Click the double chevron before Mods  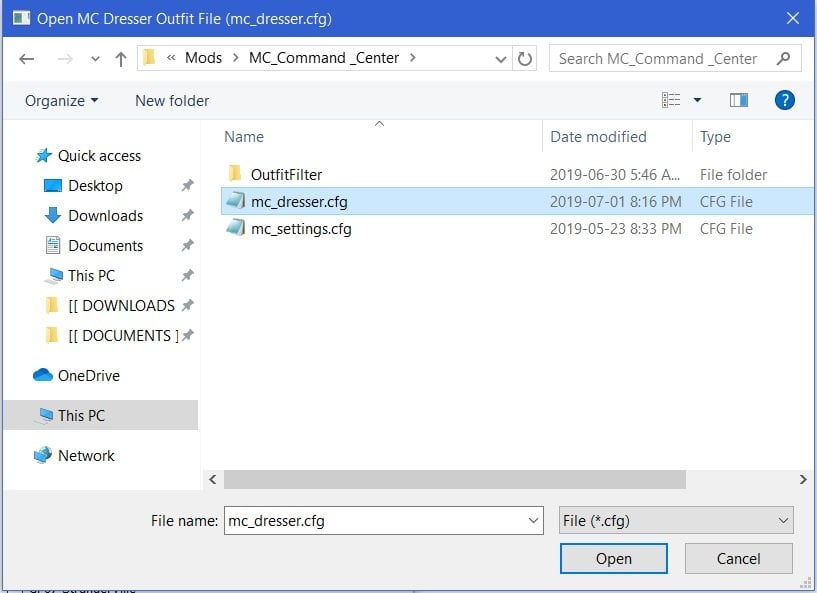point(171,58)
